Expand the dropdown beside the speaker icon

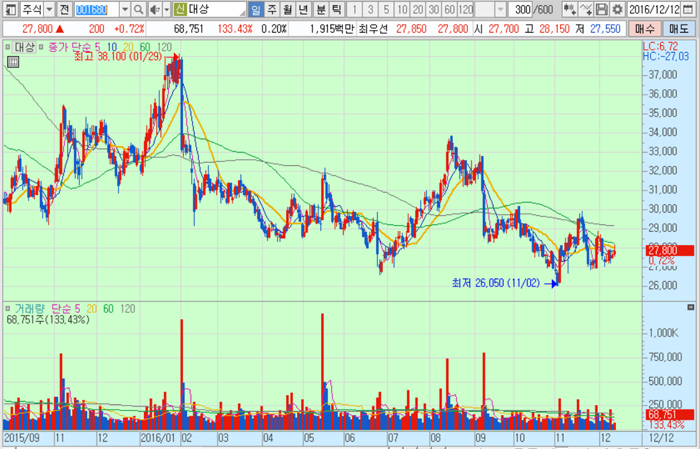167,9
